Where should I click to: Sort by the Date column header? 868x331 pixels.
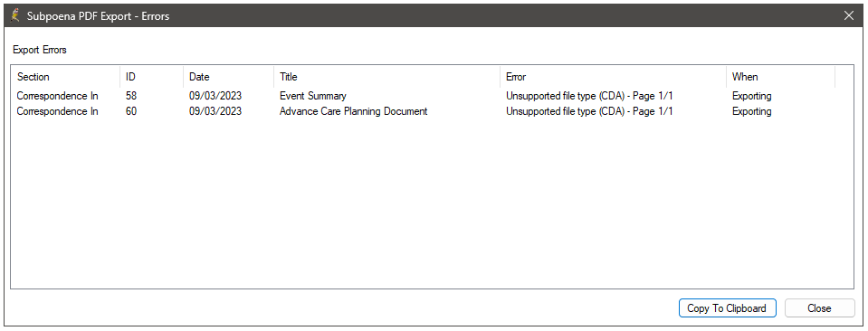pos(228,77)
